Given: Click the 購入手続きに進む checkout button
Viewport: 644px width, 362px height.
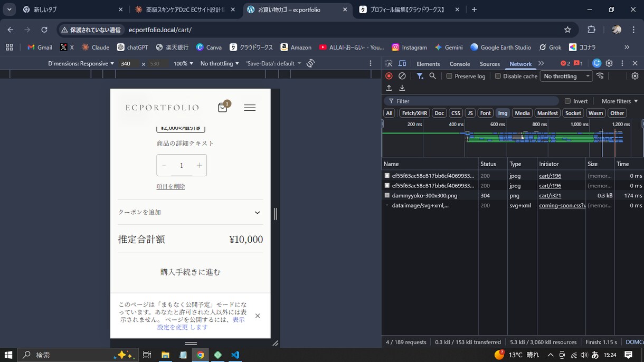Looking at the screenshot, I should [191, 272].
